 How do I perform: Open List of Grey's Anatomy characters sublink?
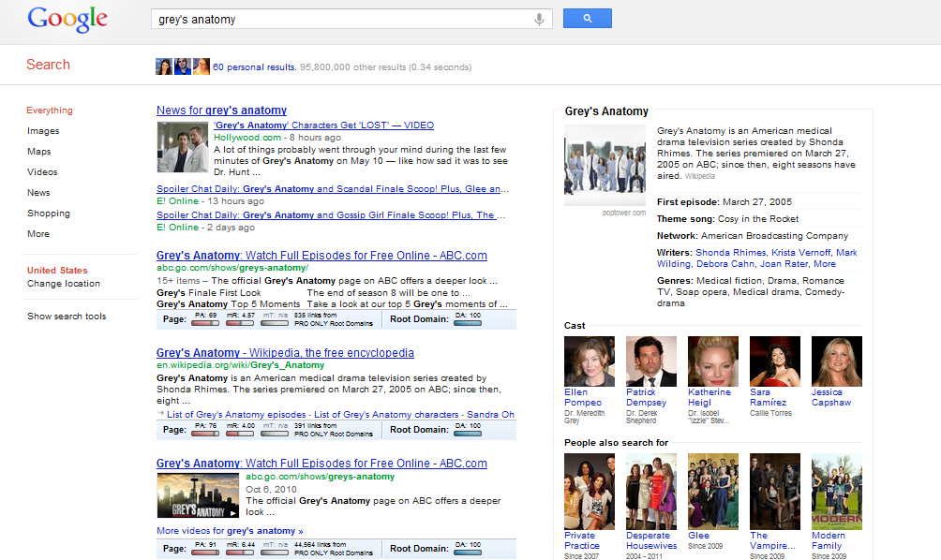pos(386,415)
